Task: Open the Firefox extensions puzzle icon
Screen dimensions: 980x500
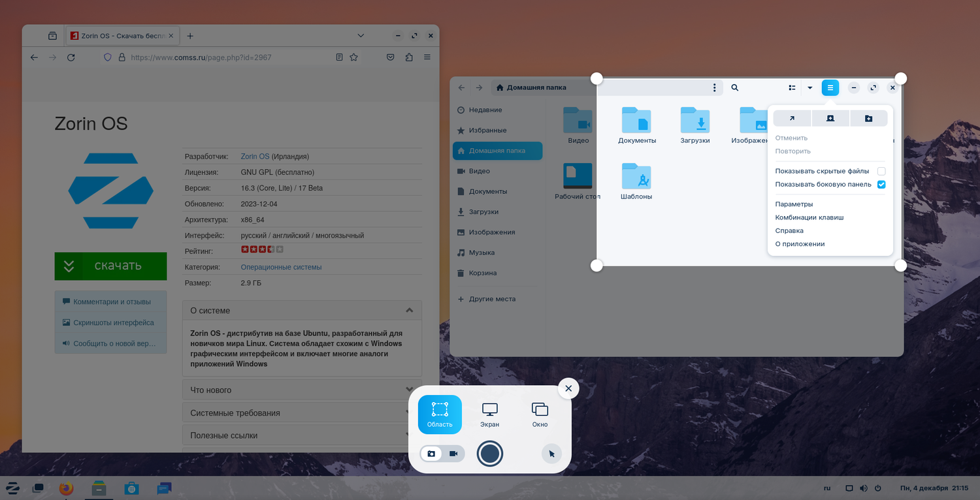Action: [409, 57]
